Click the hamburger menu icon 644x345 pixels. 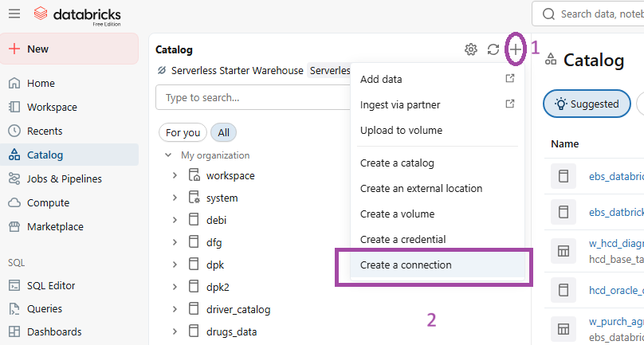pyautogui.click(x=14, y=14)
